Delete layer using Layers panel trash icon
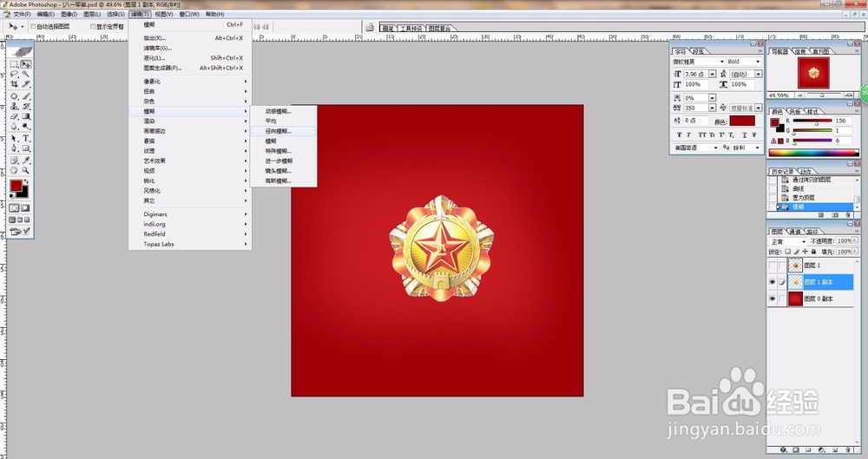 [x=849, y=450]
